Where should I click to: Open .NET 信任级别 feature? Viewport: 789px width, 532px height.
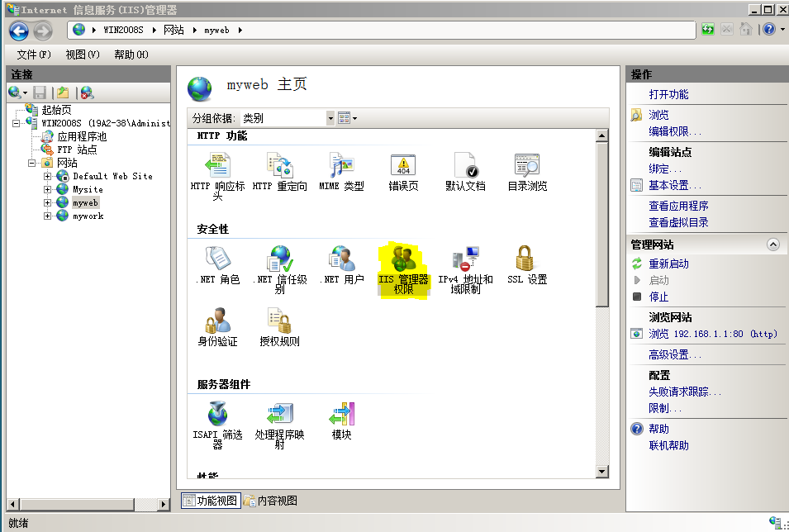click(x=280, y=270)
